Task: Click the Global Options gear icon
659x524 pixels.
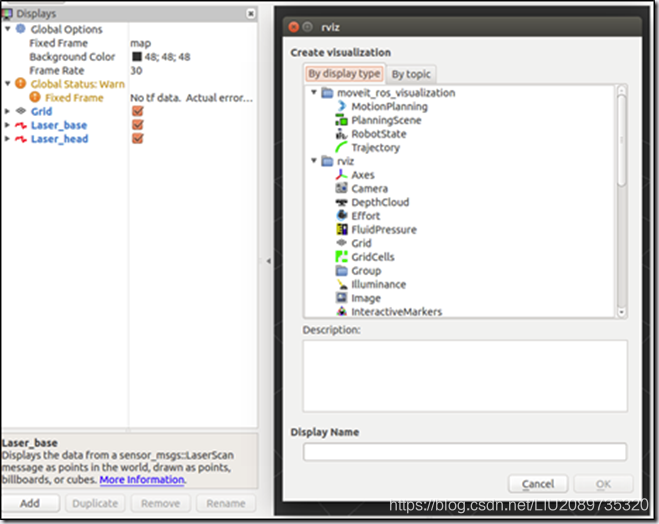Action: 21,29
